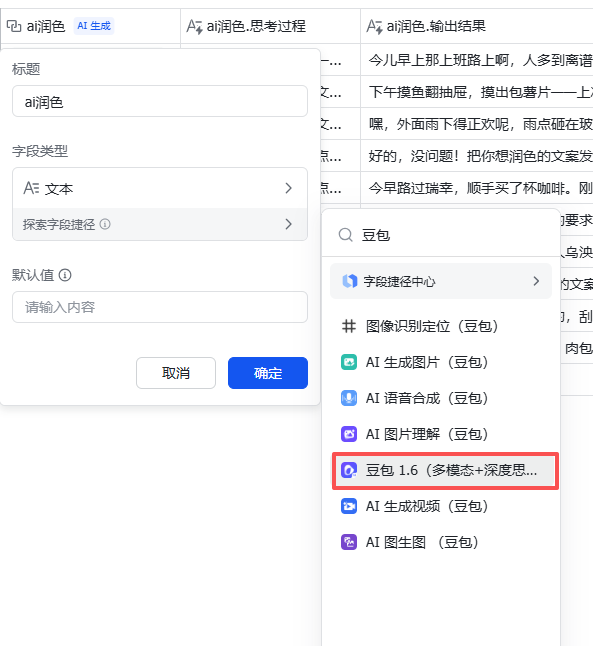This screenshot has width=593, height=646.
Task: Click the info icon beside 默认值
Action: [x=65, y=275]
